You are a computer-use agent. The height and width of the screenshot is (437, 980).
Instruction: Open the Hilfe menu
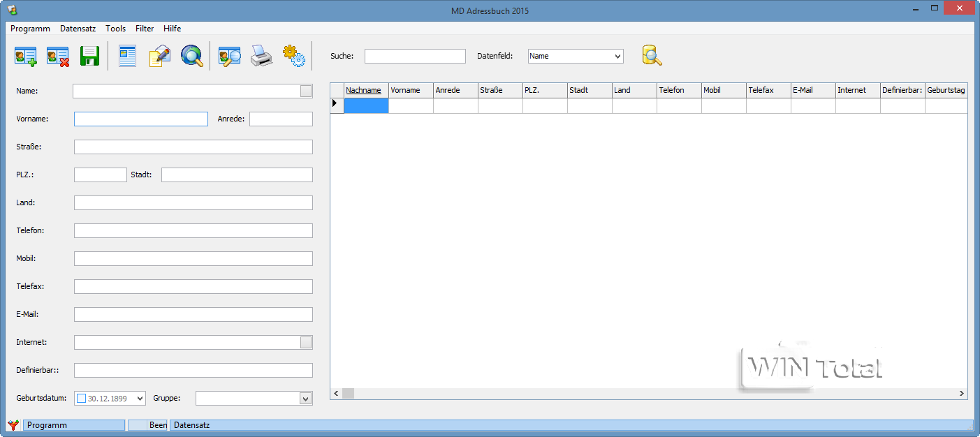173,29
